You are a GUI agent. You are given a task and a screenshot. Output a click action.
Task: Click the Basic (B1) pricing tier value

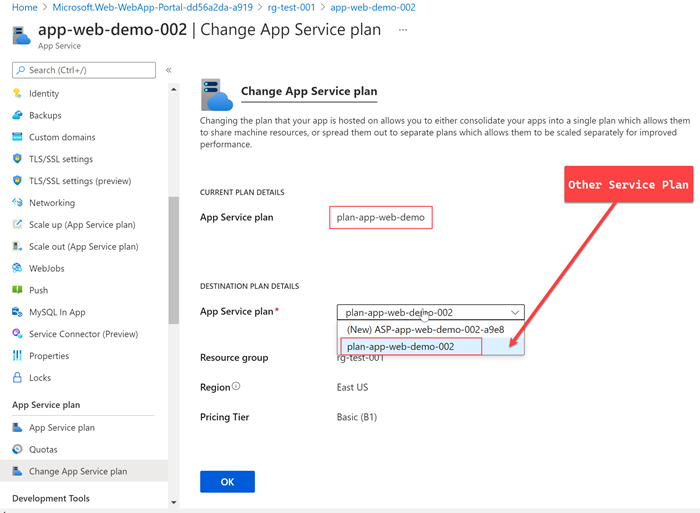[x=357, y=417]
